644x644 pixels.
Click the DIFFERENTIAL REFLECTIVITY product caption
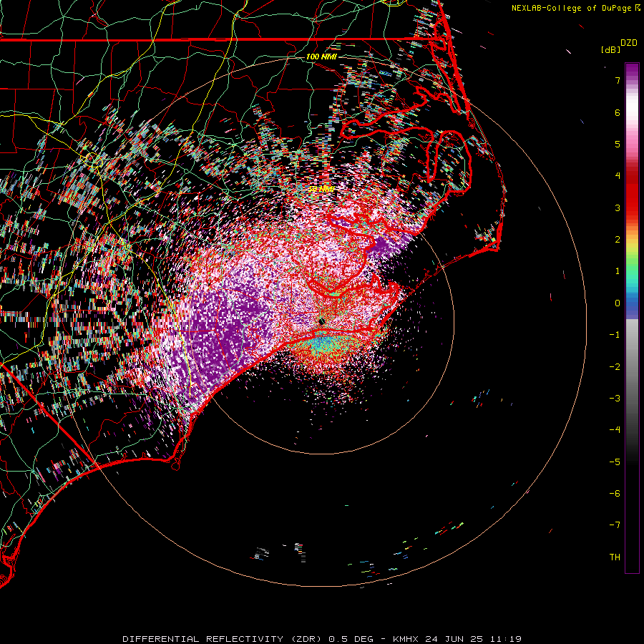click(x=322, y=639)
